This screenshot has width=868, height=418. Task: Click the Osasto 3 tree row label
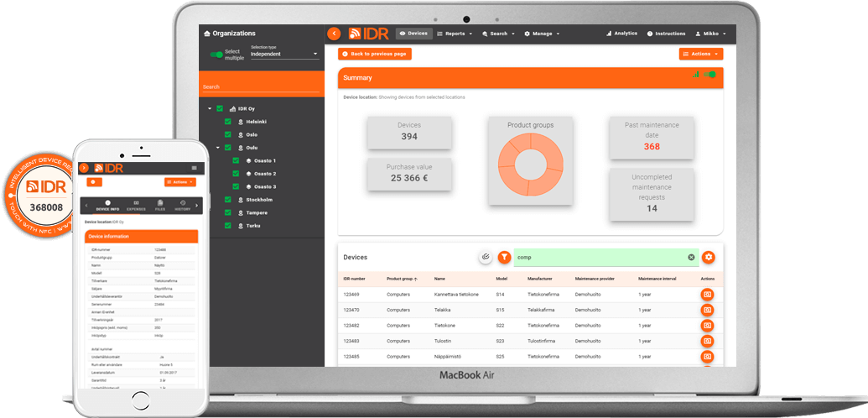pos(265,187)
